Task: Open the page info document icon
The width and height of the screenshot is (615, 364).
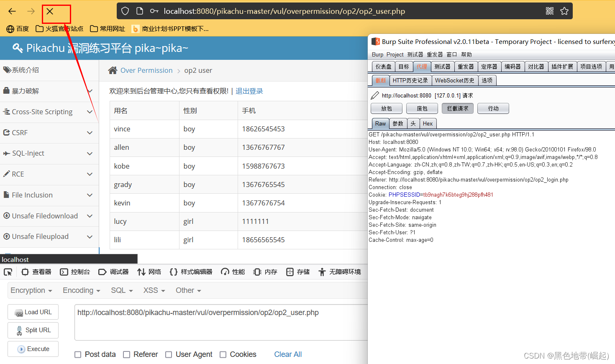Action: (140, 11)
